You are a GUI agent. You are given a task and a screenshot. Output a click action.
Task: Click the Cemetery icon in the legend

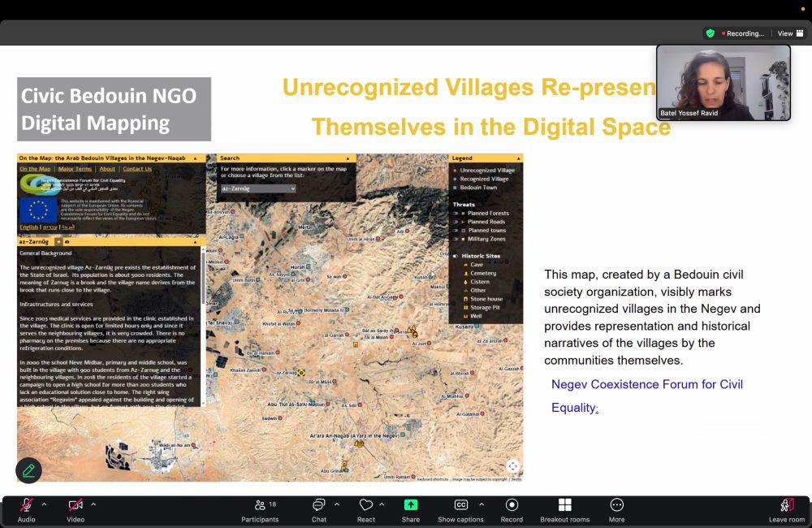pos(465,273)
